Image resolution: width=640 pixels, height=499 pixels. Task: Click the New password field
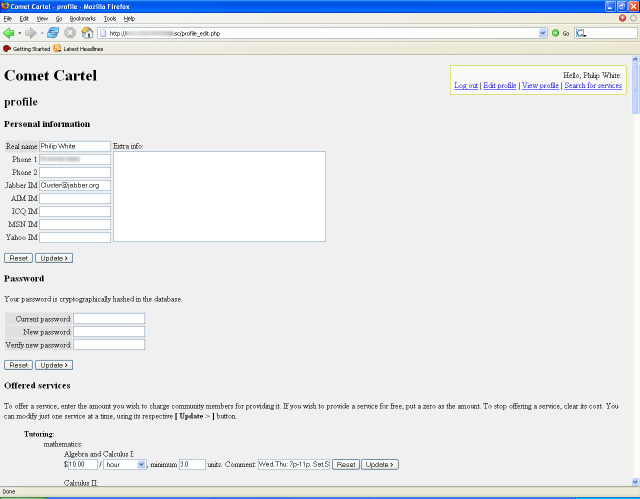pos(109,332)
